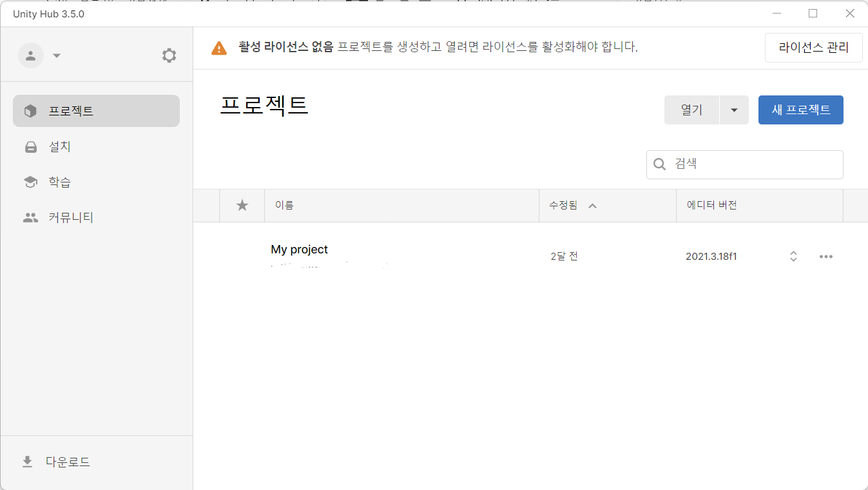Open the My project more options menu
The height and width of the screenshot is (490, 868).
point(826,257)
